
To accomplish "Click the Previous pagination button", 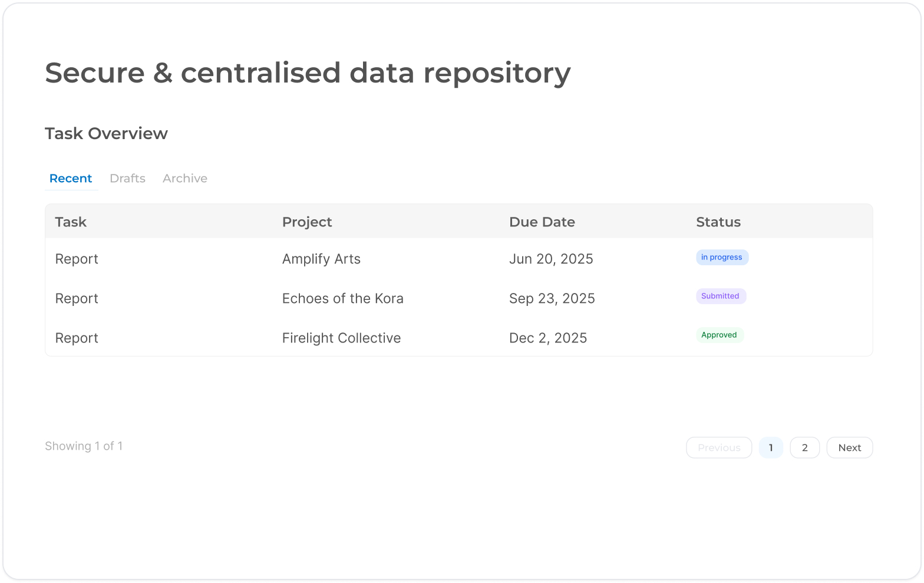I will 718,447.
